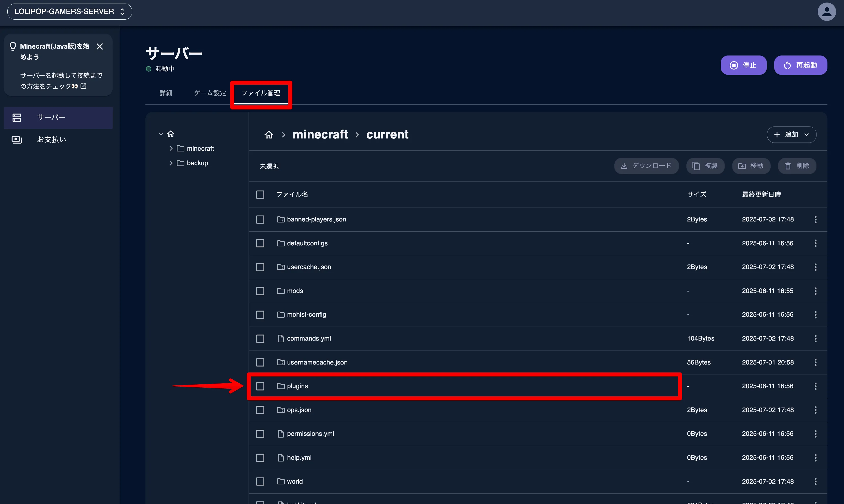Image resolution: width=844 pixels, height=504 pixels.
Task: Collapse the root home node in the tree
Action: point(161,134)
